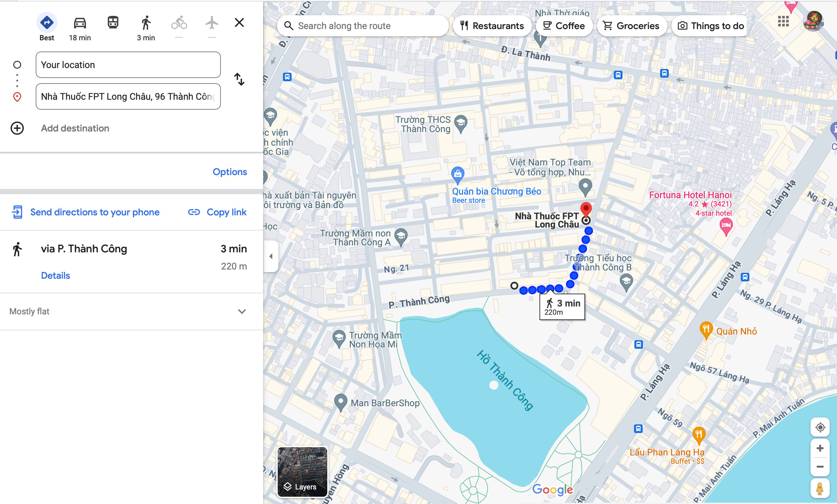Image resolution: width=837 pixels, height=504 pixels.
Task: Click the Nhà Thuốc FPT Long Châu destination field
Action: (128, 96)
